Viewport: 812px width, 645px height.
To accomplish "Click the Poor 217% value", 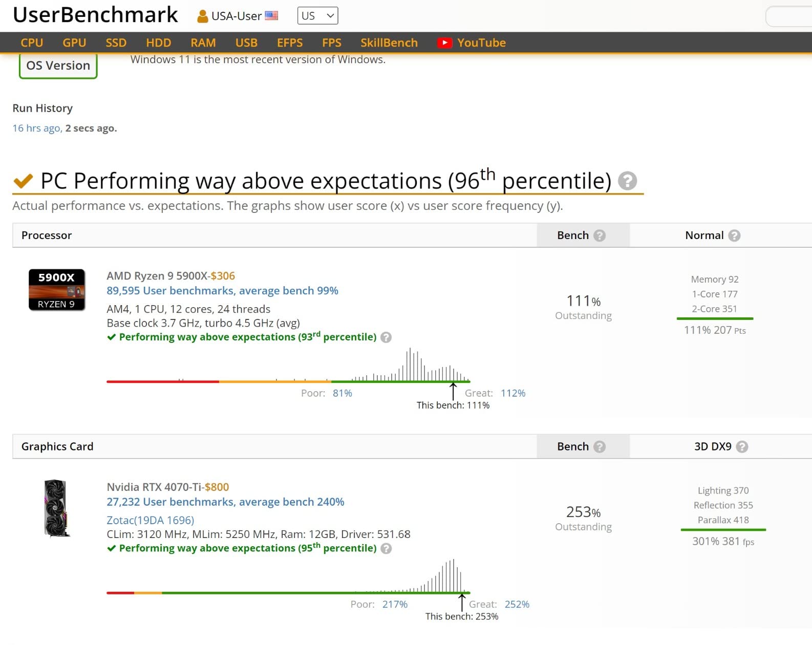I will (395, 605).
